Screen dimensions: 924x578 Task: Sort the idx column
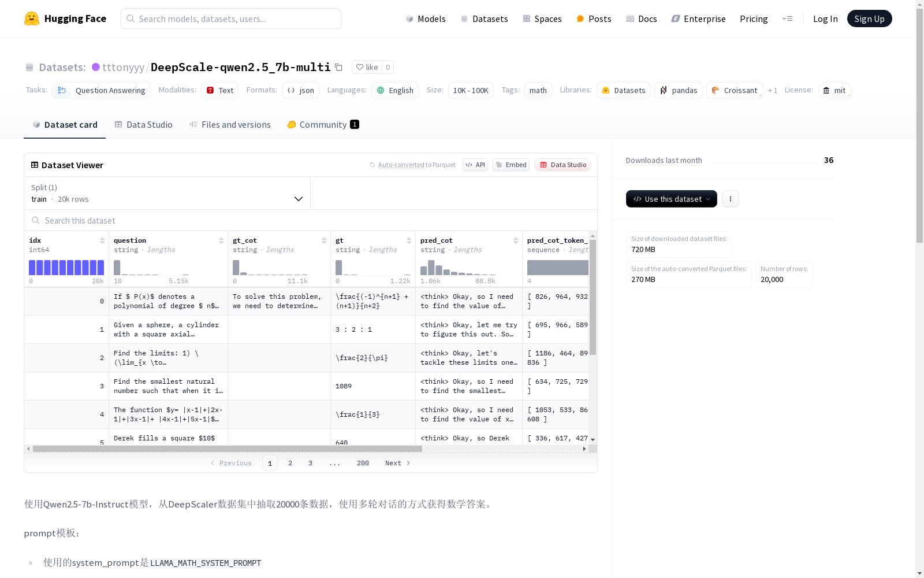(102, 240)
